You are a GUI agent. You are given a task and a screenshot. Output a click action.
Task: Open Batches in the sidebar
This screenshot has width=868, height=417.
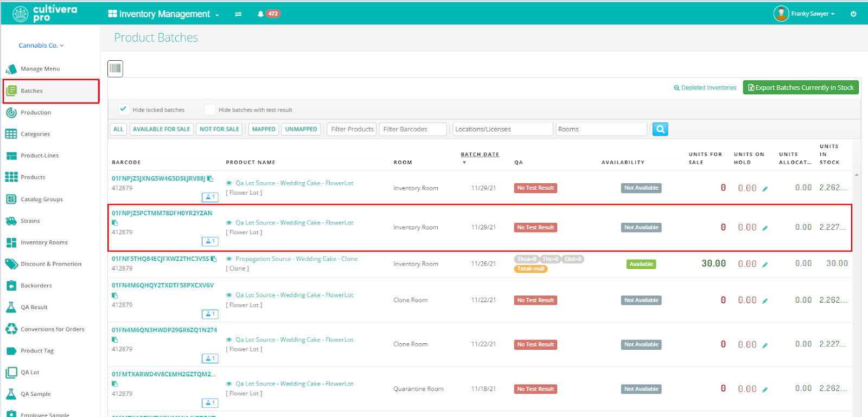51,91
